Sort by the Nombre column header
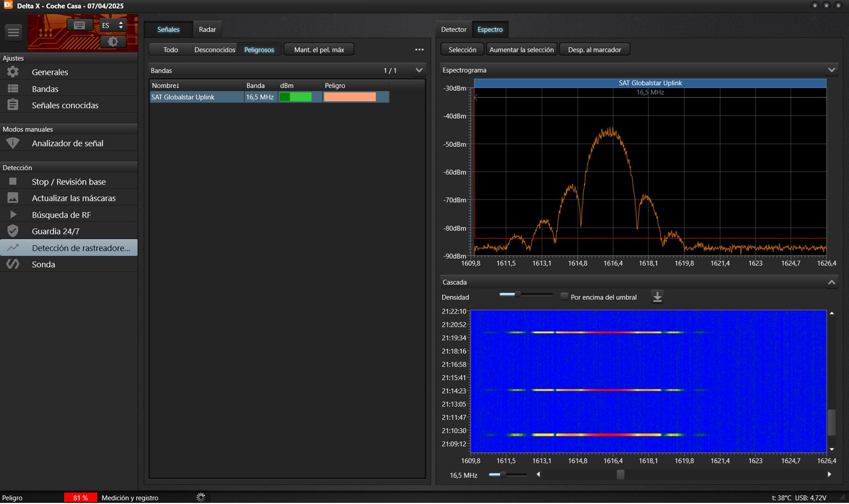The width and height of the screenshot is (849, 504). [x=197, y=85]
